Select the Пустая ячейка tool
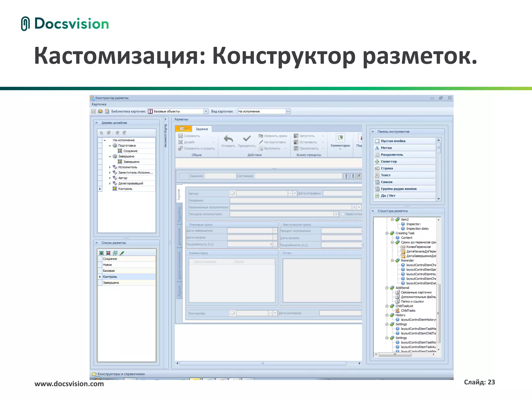The height and width of the screenshot is (399, 532). click(405, 141)
